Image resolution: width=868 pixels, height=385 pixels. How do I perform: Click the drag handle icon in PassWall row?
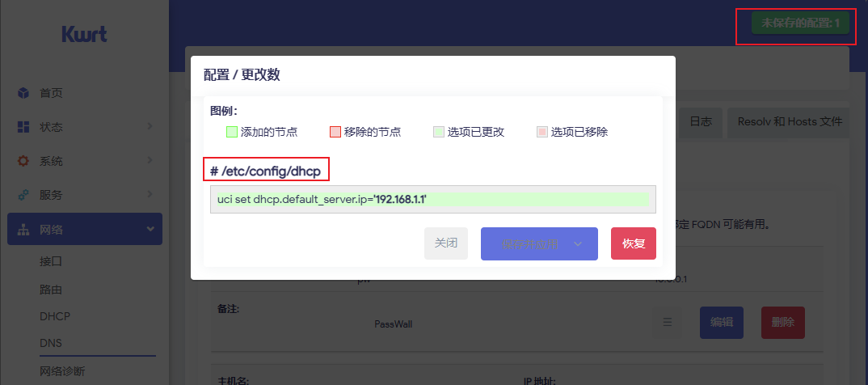click(667, 322)
